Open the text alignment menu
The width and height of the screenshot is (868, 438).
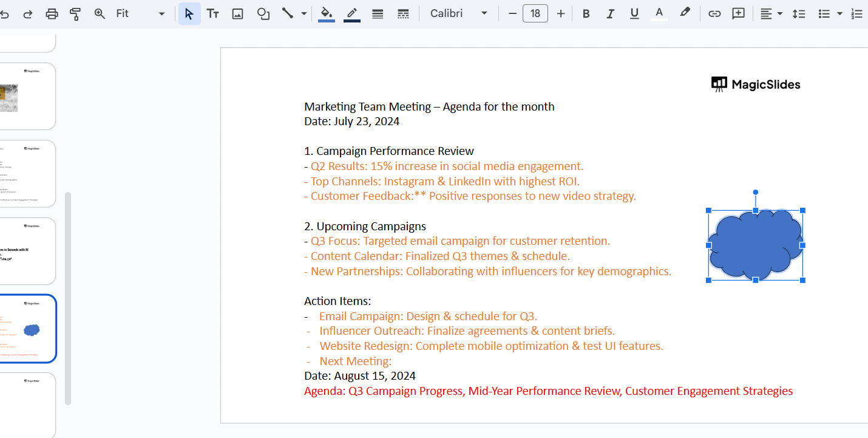[771, 13]
